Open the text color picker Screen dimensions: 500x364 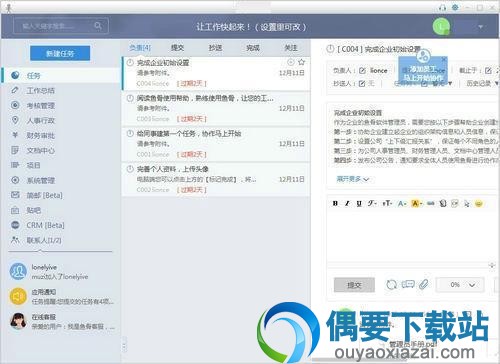(x=402, y=203)
